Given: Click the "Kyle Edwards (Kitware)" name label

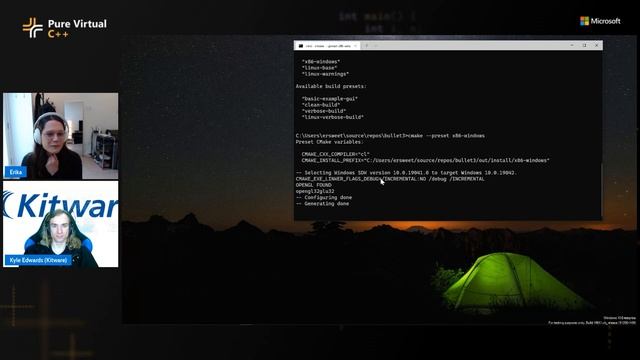Looking at the screenshot, I should 38,260.
